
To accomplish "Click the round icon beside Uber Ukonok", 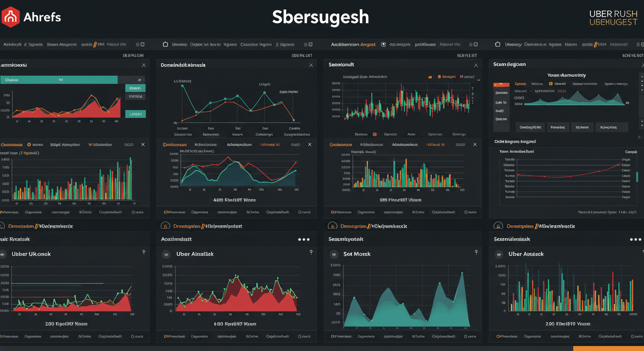I will [3, 254].
